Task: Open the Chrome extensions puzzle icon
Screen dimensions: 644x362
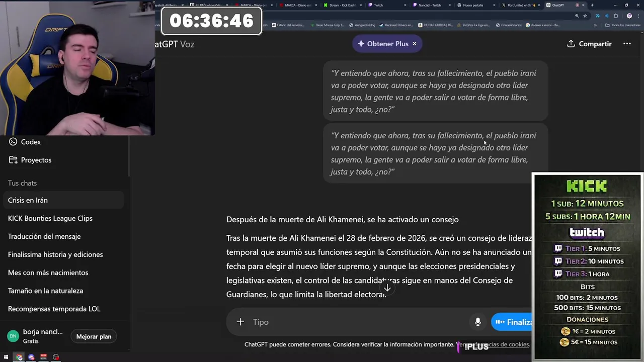Action: (x=616, y=16)
